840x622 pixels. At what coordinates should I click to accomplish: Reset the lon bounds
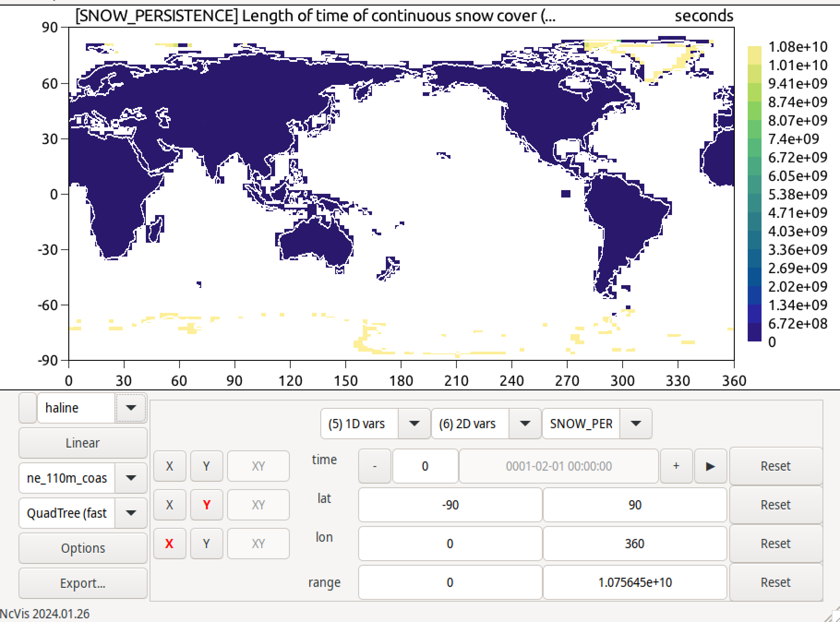click(776, 544)
